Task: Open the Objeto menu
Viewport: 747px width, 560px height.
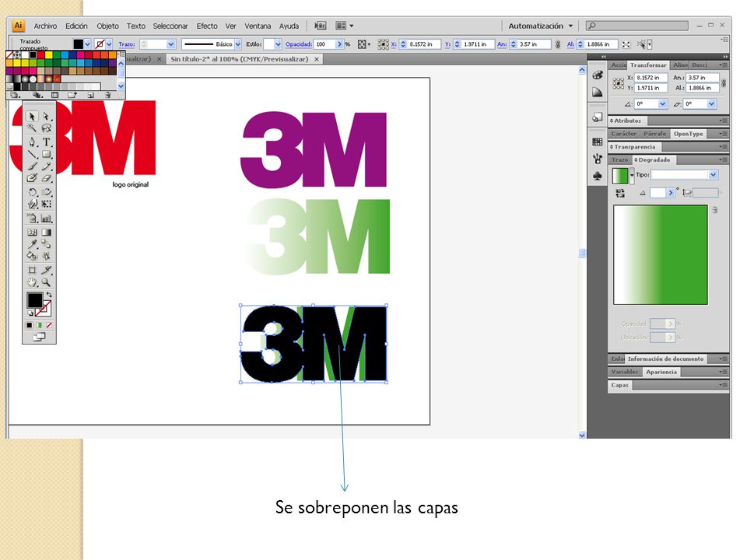Action: point(107,26)
